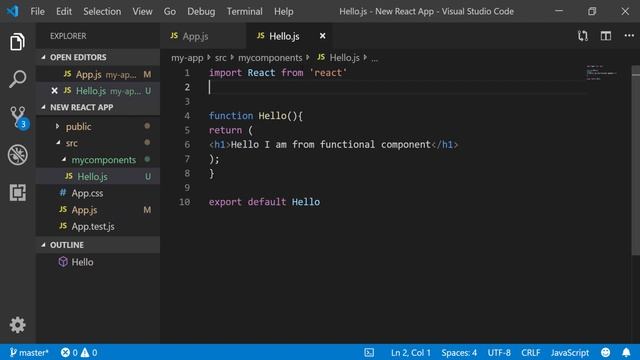Viewport: 640px width, 360px height.
Task: Click the src breadcrumb segment
Action: pyautogui.click(x=220, y=58)
